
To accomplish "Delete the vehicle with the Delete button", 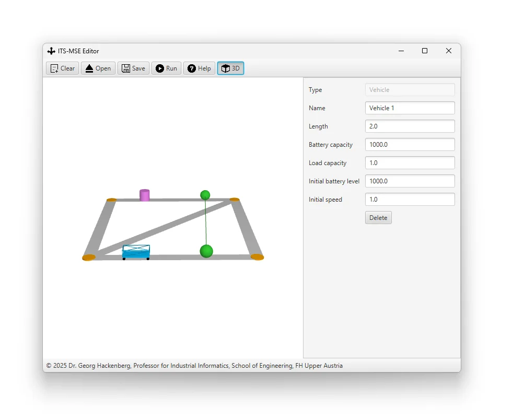I will click(378, 218).
